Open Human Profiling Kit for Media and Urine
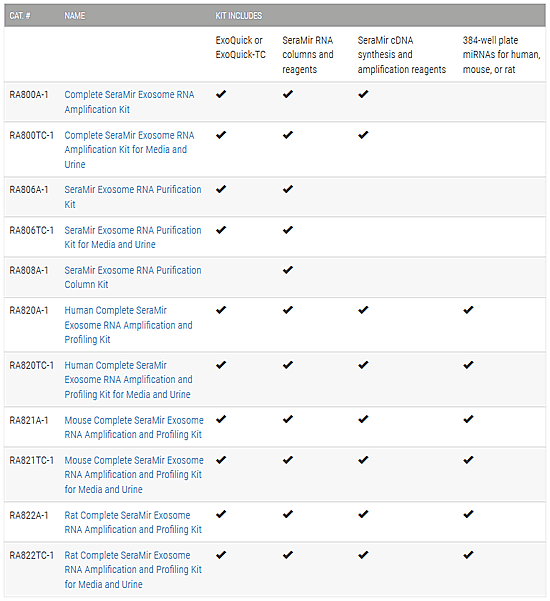Image resolution: width=550 pixels, height=601 pixels. [x=128, y=379]
